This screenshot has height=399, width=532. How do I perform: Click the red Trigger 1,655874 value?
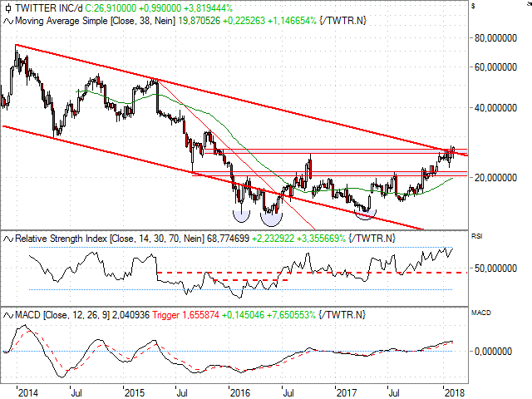click(185, 315)
